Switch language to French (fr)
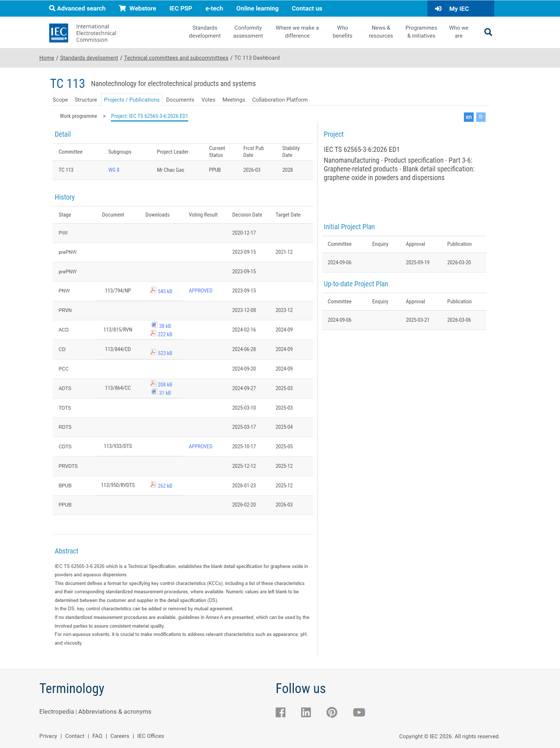The width and height of the screenshot is (560, 748). (x=481, y=117)
